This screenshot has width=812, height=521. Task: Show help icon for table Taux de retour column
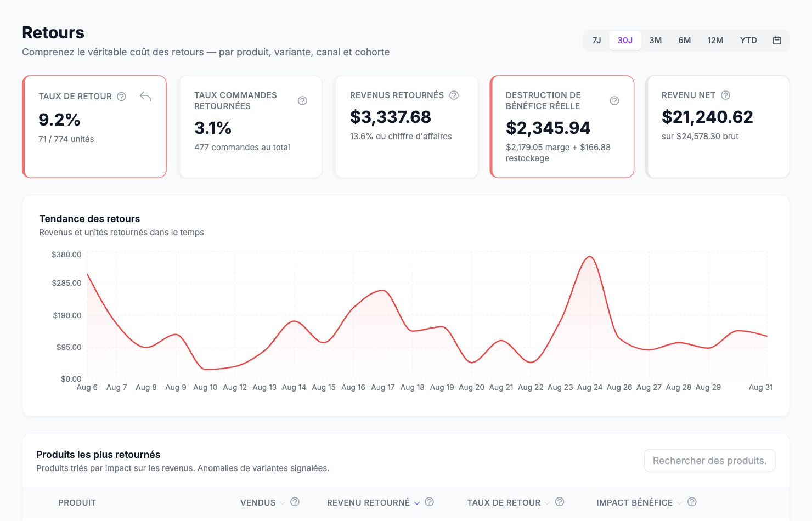pos(560,502)
